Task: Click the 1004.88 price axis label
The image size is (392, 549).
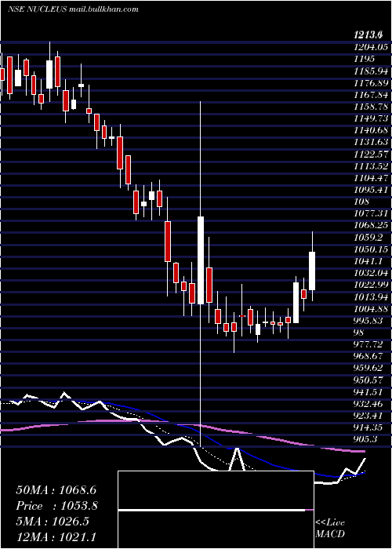Action: (371, 309)
